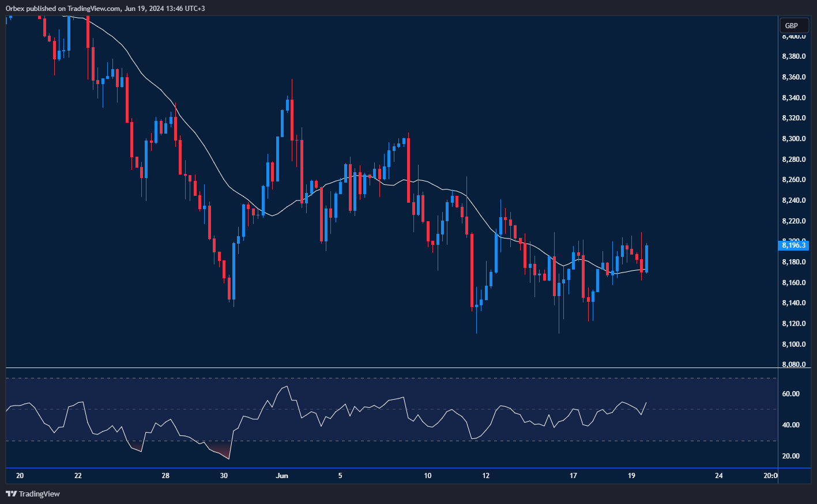Click the TradingView logo icon
Screen dimensions: 817x504
pos(11,494)
